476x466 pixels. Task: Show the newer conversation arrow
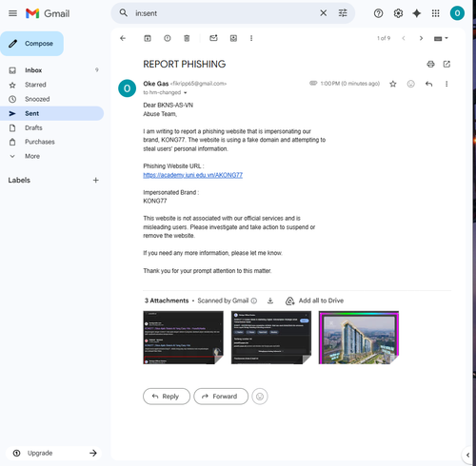click(404, 38)
